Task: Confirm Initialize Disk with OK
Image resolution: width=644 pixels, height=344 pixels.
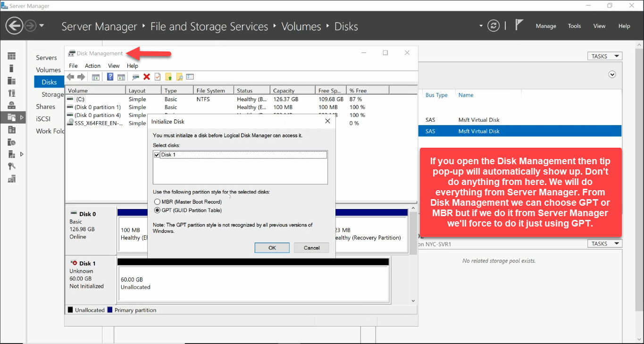Action: (x=272, y=248)
